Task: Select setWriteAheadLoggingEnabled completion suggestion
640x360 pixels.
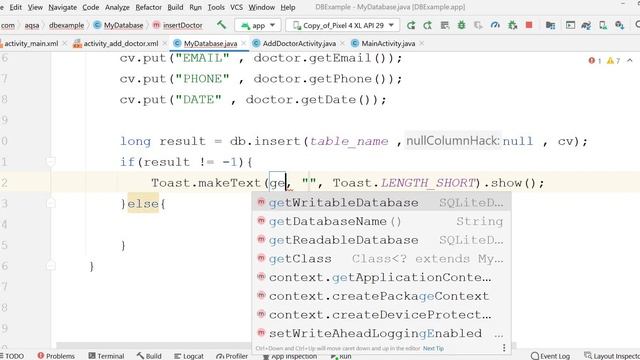Action: coord(381,333)
